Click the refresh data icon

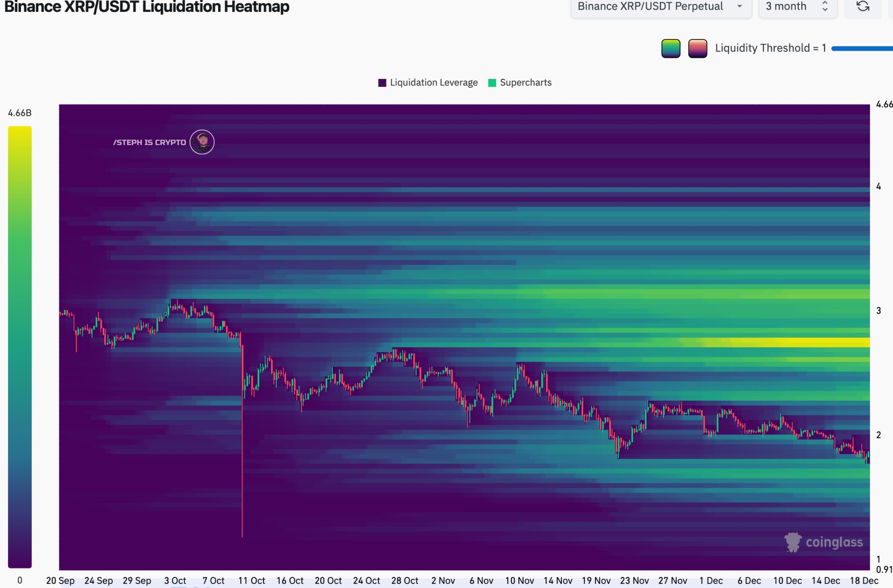(x=863, y=7)
